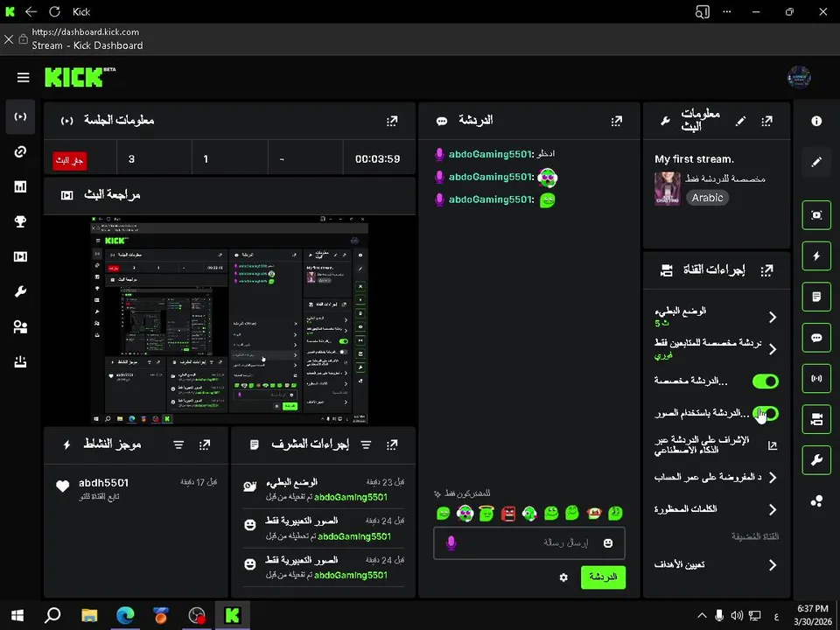Click the stream category thumbnail image
This screenshot has height=630, width=840.
[x=668, y=189]
